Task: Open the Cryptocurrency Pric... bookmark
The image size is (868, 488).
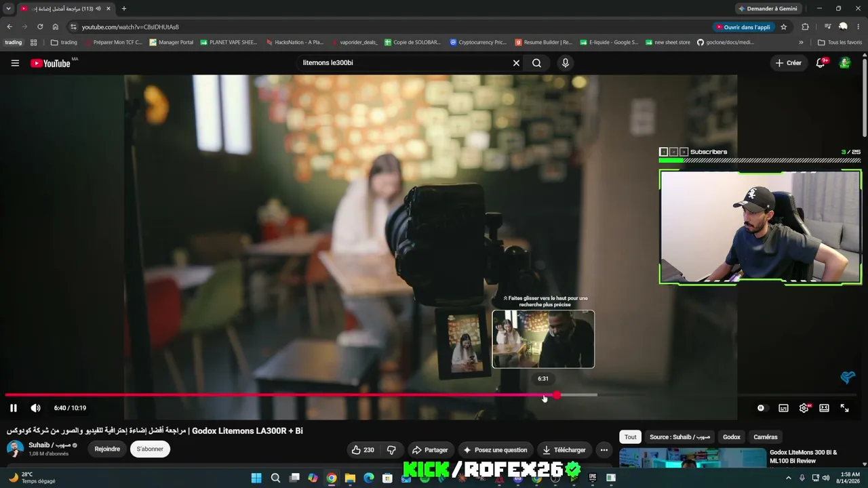Action: coord(478,42)
